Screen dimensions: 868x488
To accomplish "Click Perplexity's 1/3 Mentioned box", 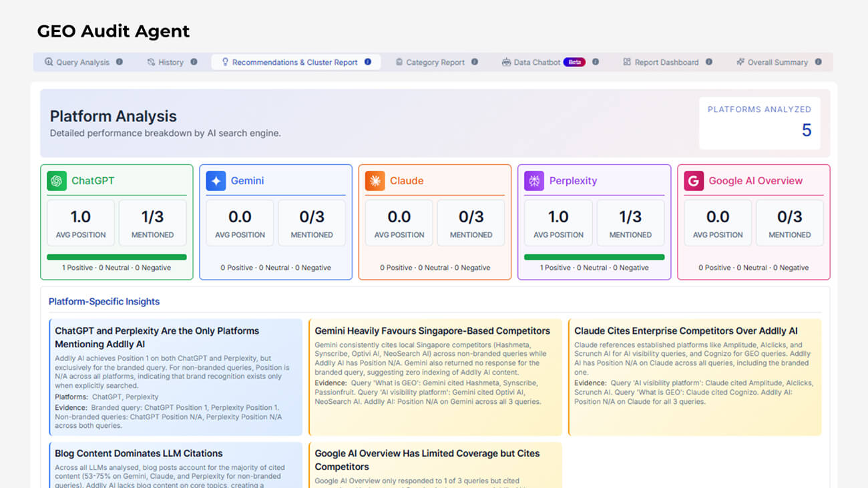I will pos(630,223).
